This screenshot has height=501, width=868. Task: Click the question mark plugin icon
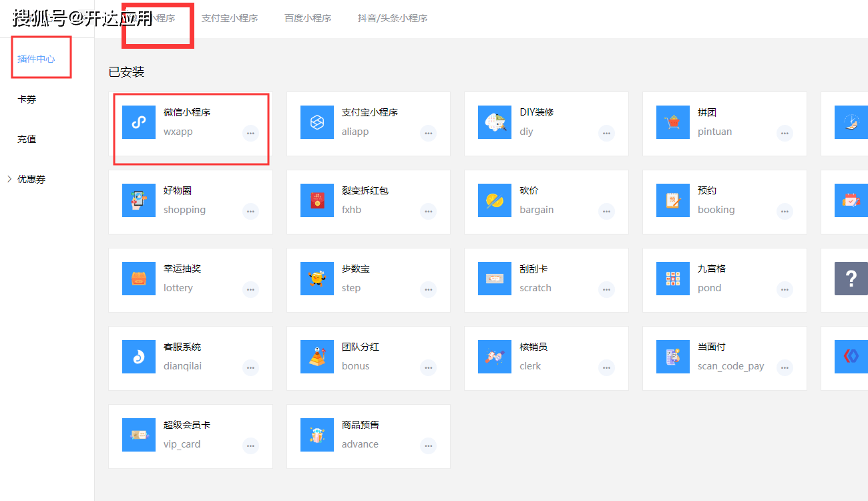(851, 279)
